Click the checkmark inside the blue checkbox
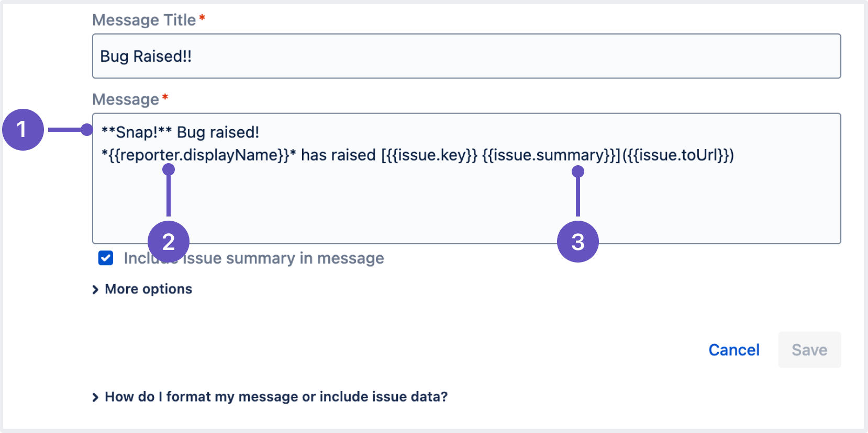The image size is (868, 433). pyautogui.click(x=105, y=258)
